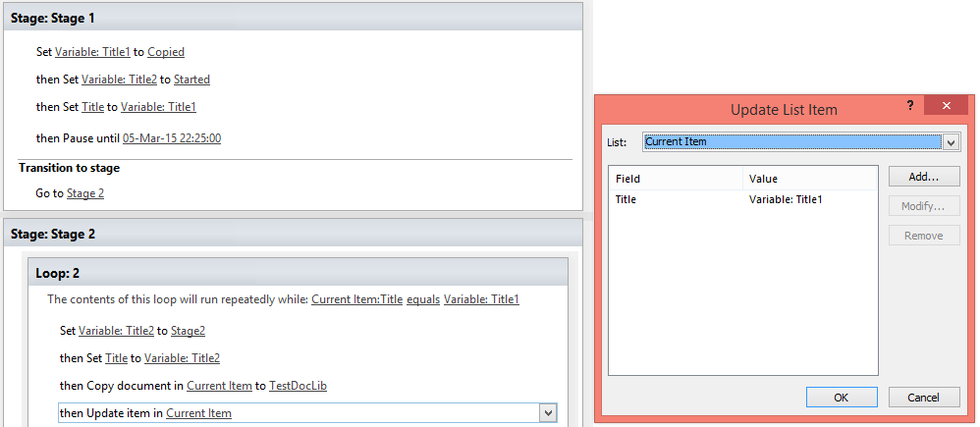This screenshot has height=427, width=980.
Task: Edit the Stage2 value link
Action: point(189,331)
